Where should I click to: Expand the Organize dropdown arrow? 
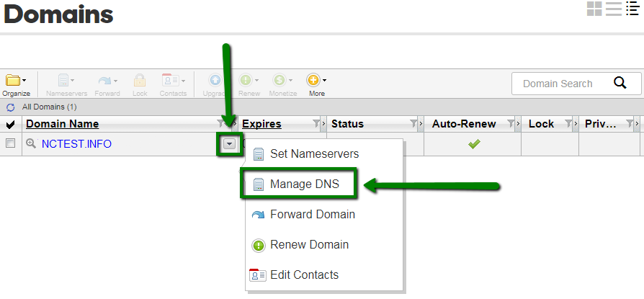tap(24, 80)
